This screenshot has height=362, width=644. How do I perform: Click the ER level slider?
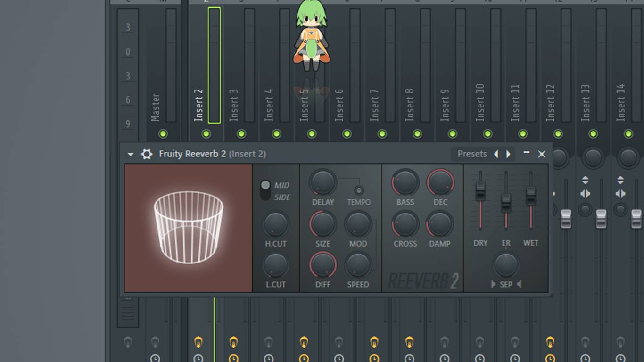506,203
